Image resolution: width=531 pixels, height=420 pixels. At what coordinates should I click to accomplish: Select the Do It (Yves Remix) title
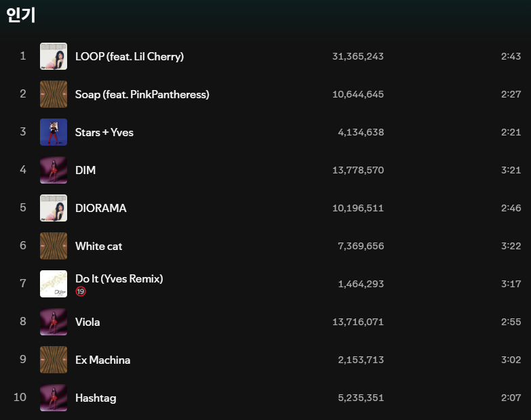[x=119, y=278]
